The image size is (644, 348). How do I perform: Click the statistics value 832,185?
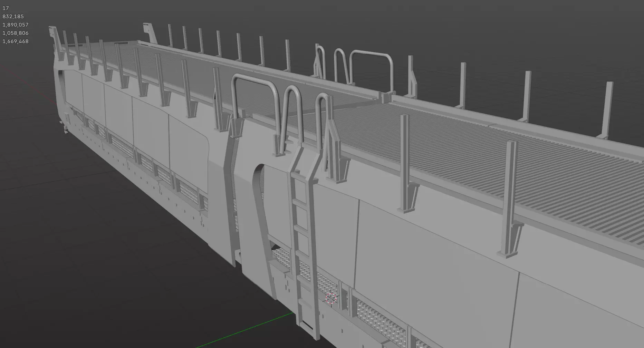click(13, 17)
